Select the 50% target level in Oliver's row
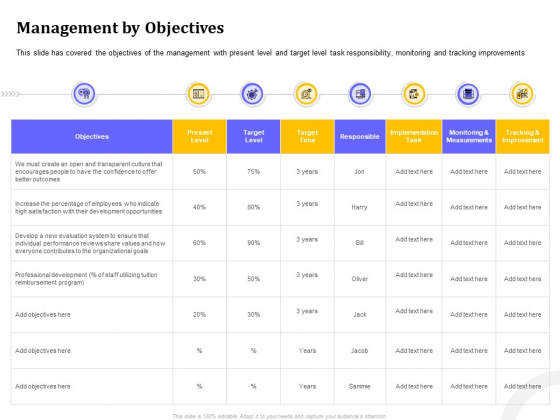 pos(254,279)
